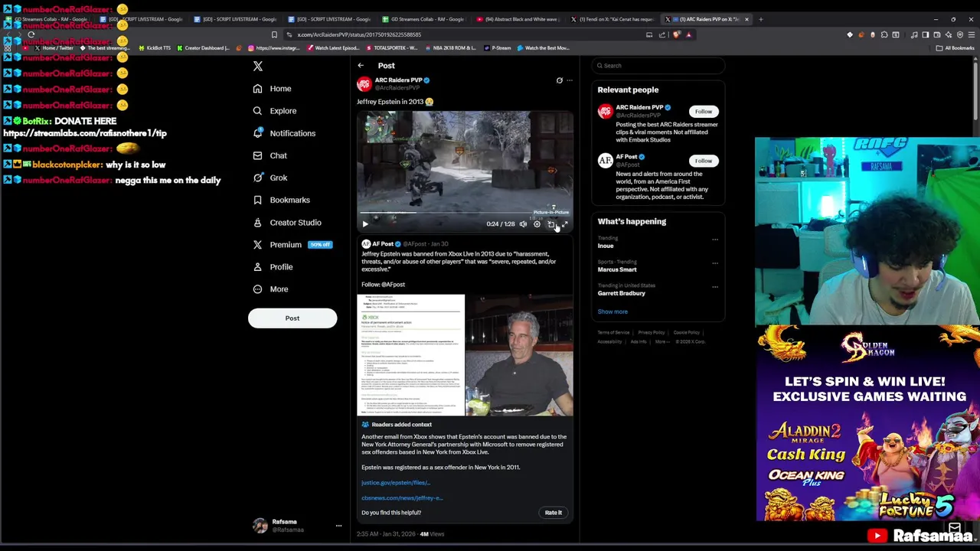Click the browser address bar URL
The image size is (980, 551).
pos(360,35)
